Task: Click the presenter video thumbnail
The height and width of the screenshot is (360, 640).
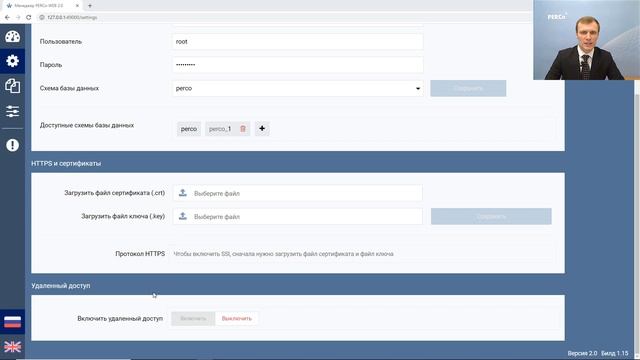Action: pos(587,40)
